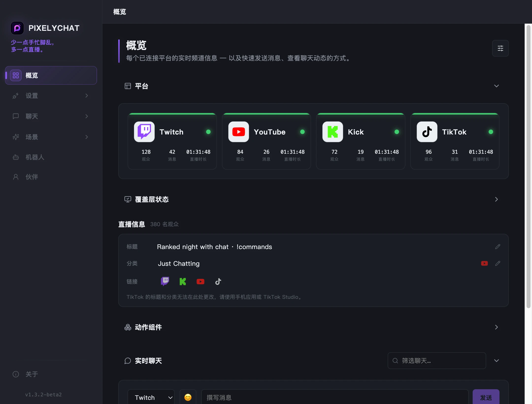Click the TikTok Studio notice text

(x=214, y=297)
